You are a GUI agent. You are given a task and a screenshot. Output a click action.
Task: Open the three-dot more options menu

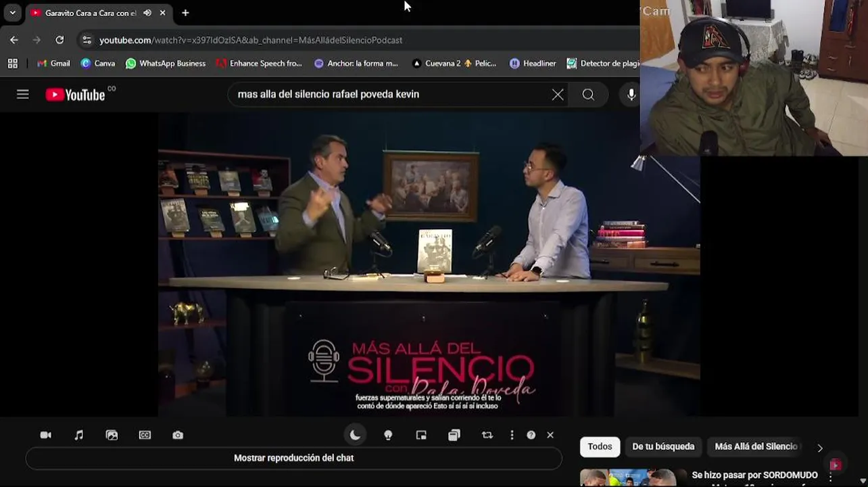click(x=512, y=435)
